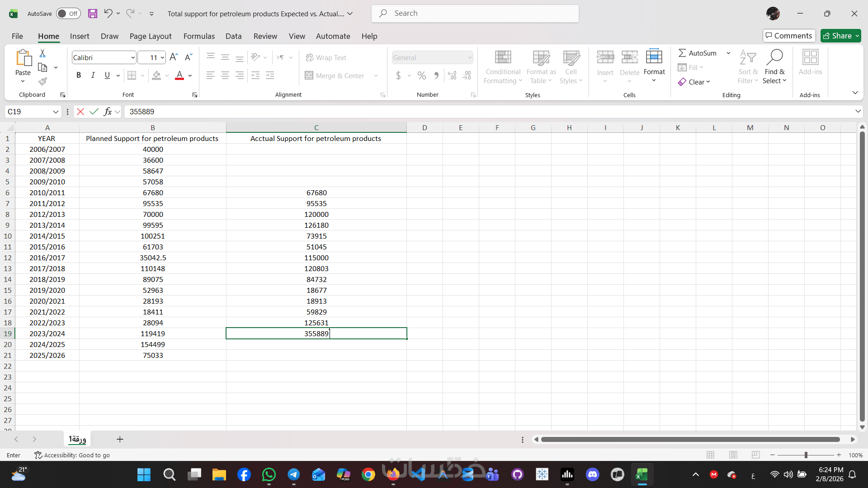
Task: Expand the Name Box dropdown
Action: point(56,112)
